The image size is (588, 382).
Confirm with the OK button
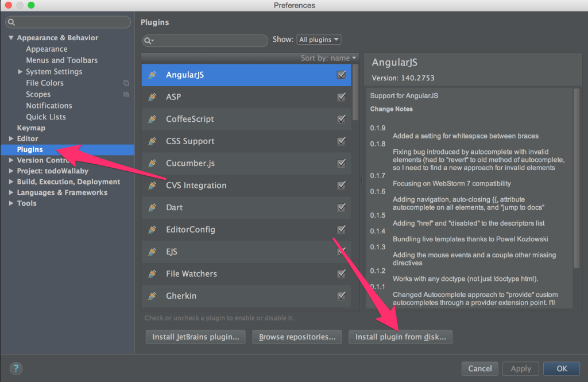[562, 368]
